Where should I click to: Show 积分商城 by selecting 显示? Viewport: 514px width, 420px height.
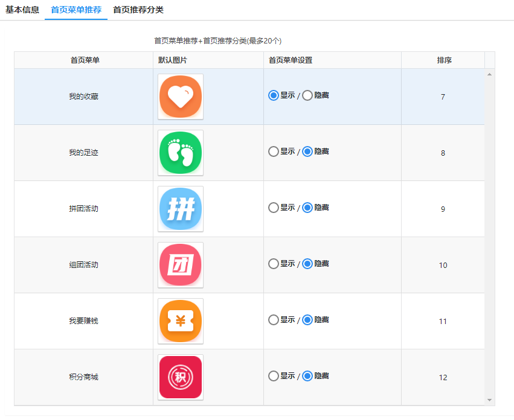(x=274, y=376)
